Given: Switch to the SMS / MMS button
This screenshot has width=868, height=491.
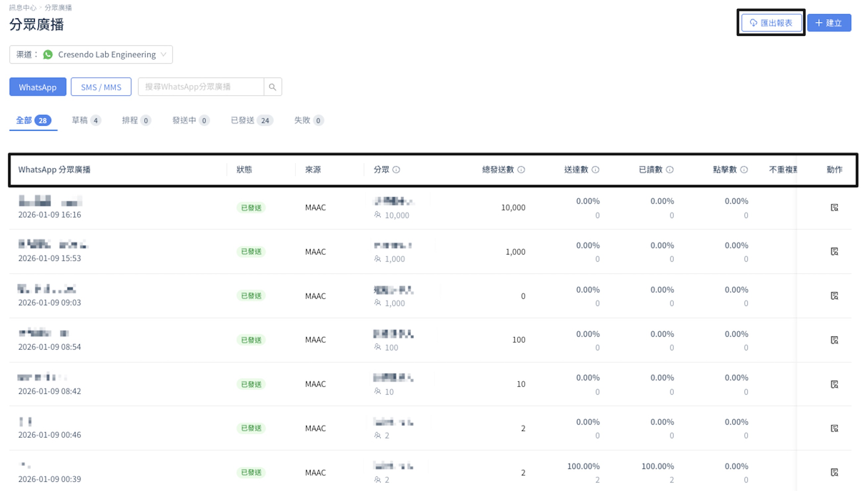Looking at the screenshot, I should coord(101,87).
